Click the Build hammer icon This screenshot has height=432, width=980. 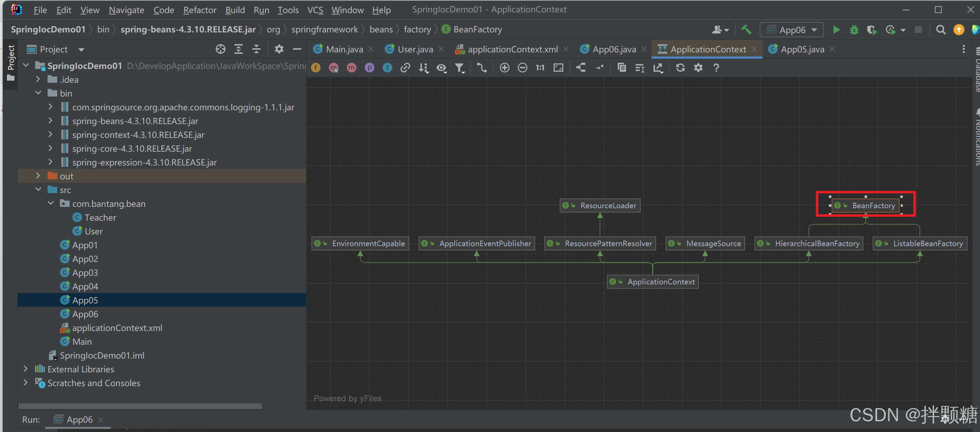point(746,30)
